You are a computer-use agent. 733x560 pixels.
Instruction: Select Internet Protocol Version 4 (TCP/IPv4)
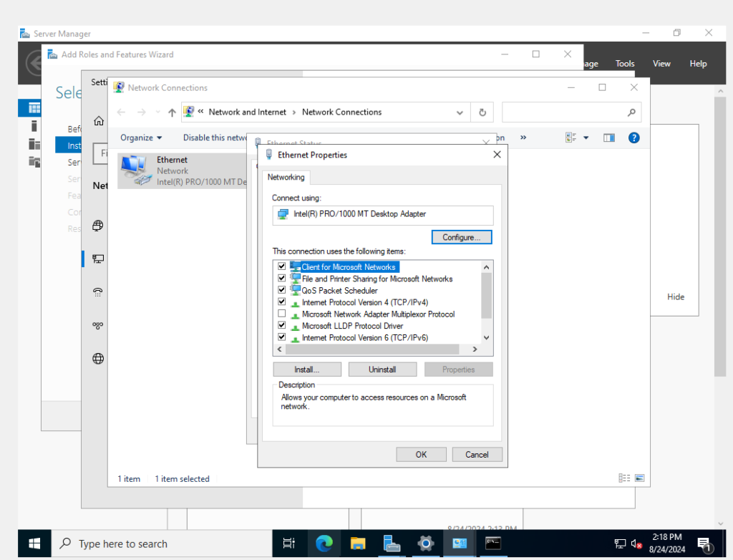click(x=364, y=302)
